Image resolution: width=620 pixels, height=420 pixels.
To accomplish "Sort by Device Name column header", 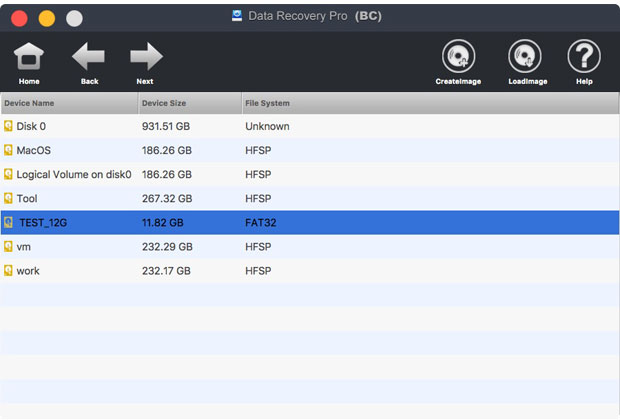I will pos(69,103).
